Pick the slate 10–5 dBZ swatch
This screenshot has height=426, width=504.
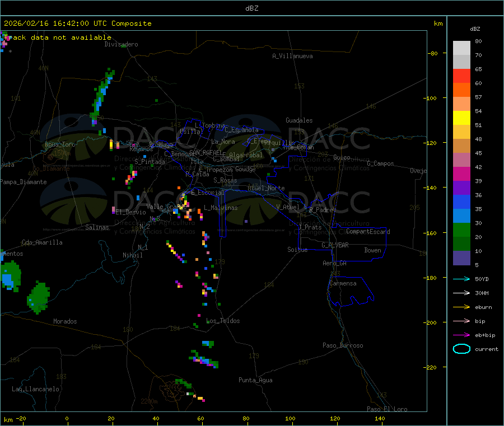tap(461, 258)
